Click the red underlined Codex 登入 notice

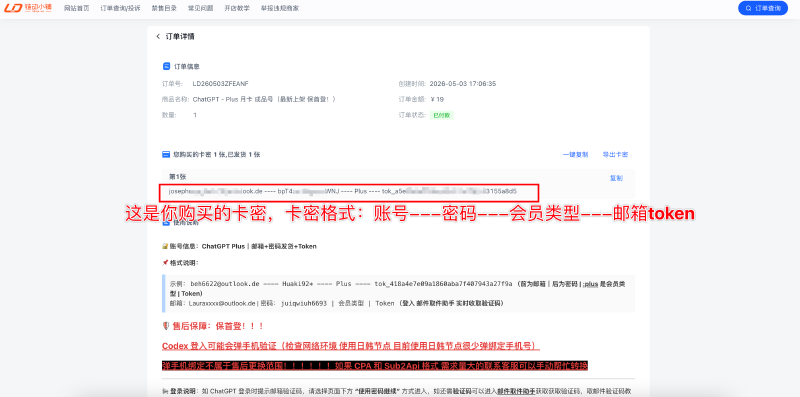[351, 346]
